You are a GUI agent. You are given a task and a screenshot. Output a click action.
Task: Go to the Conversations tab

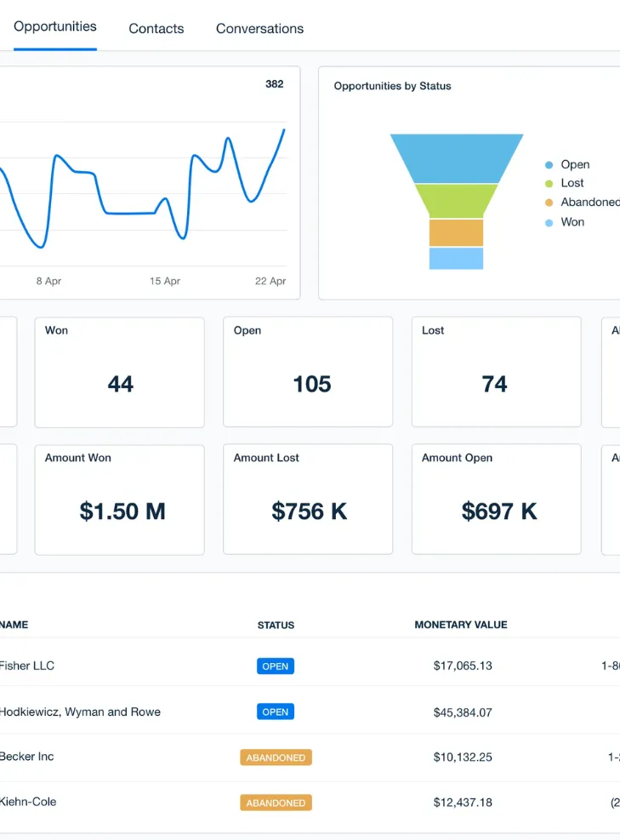[259, 28]
